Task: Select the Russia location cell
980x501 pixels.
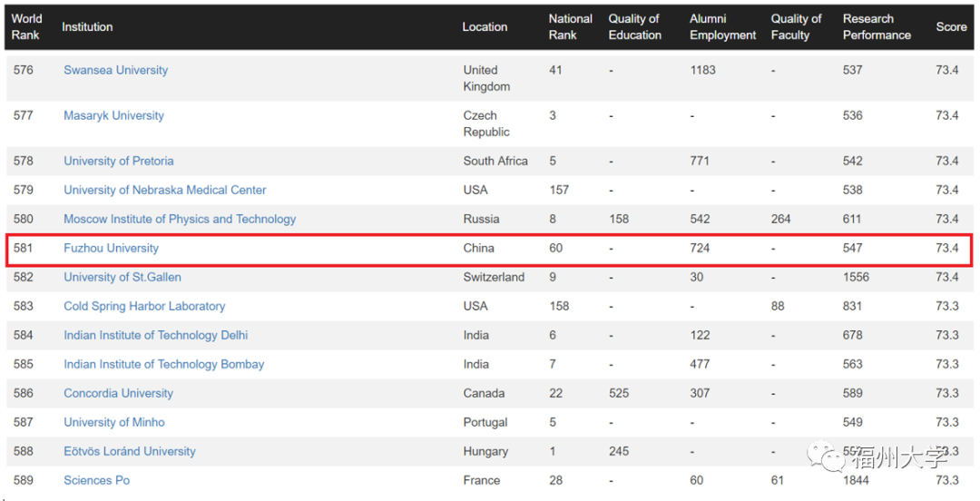Action: point(481,219)
